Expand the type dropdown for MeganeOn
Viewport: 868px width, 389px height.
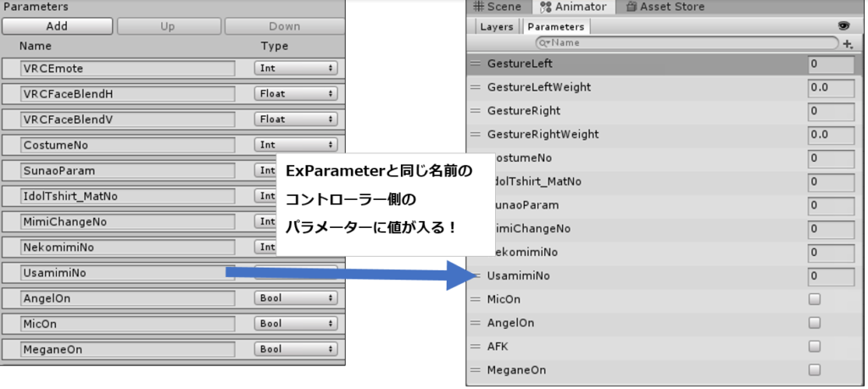coord(296,349)
